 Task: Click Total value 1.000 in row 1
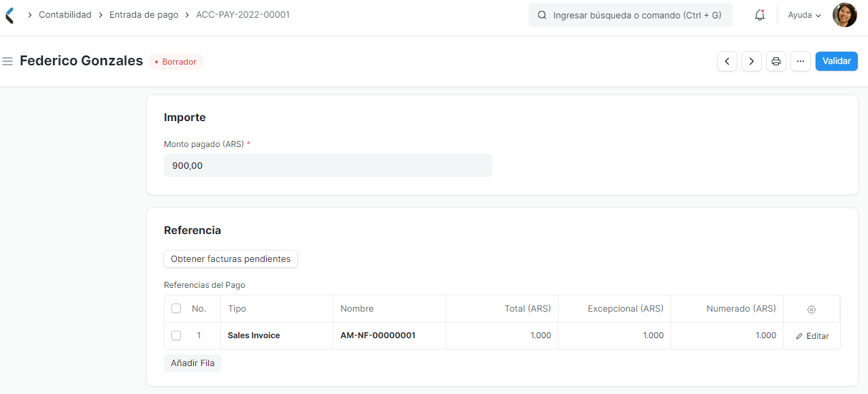[x=541, y=335]
